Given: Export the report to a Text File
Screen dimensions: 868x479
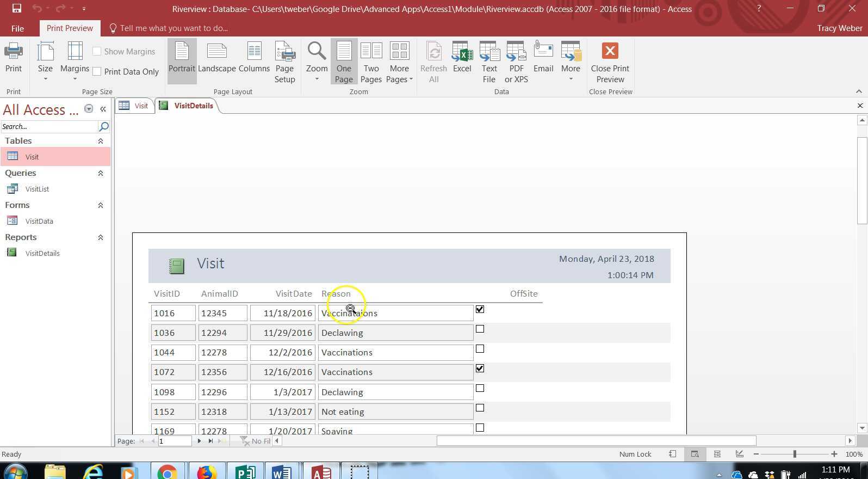Looking at the screenshot, I should coord(489,62).
